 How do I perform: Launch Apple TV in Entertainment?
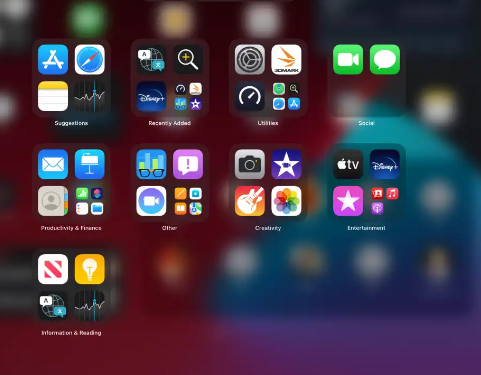(348, 164)
